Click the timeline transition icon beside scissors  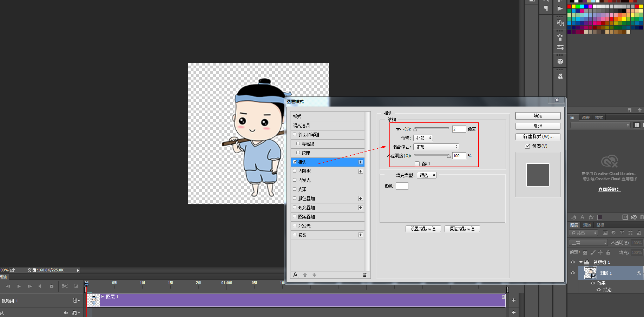pos(76,286)
